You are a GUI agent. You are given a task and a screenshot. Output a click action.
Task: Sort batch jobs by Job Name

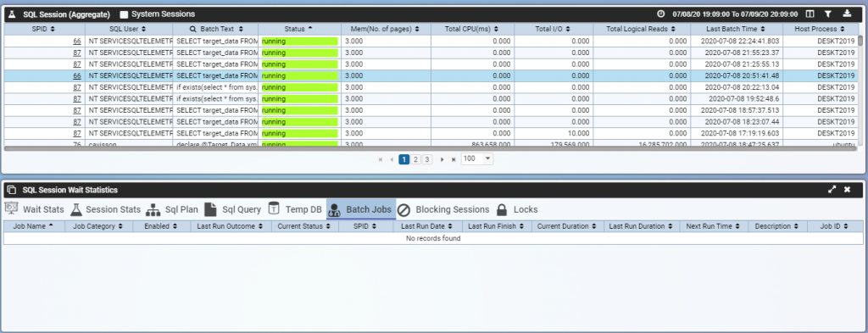[34, 225]
